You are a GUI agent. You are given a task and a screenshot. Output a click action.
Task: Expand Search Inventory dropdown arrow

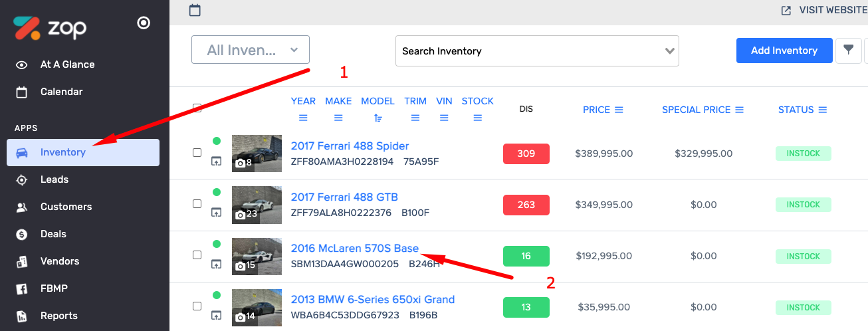669,51
